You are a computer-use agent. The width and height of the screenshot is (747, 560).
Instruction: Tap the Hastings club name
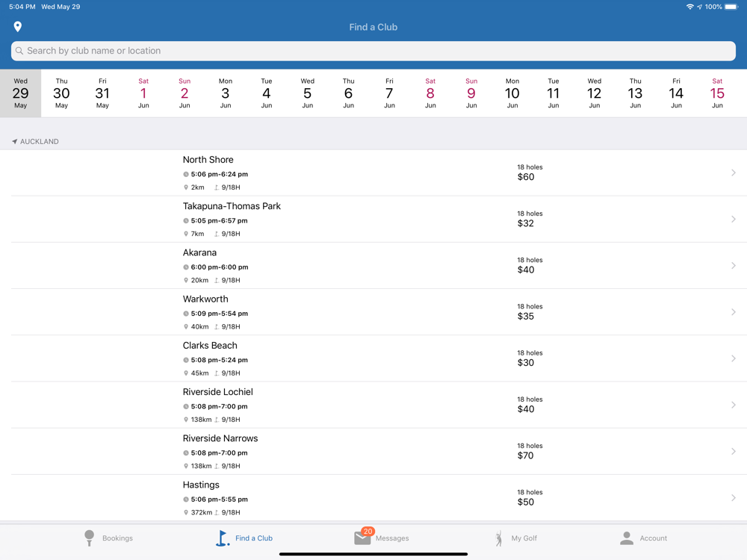(201, 485)
